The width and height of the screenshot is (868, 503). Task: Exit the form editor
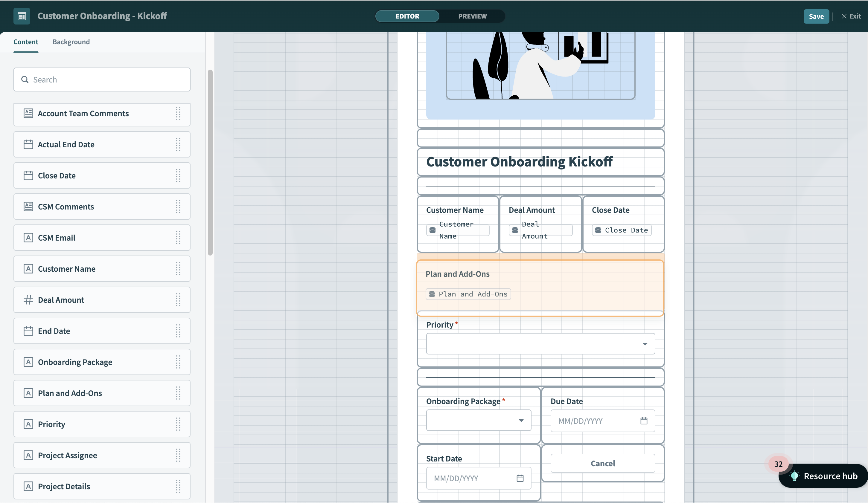852,16
